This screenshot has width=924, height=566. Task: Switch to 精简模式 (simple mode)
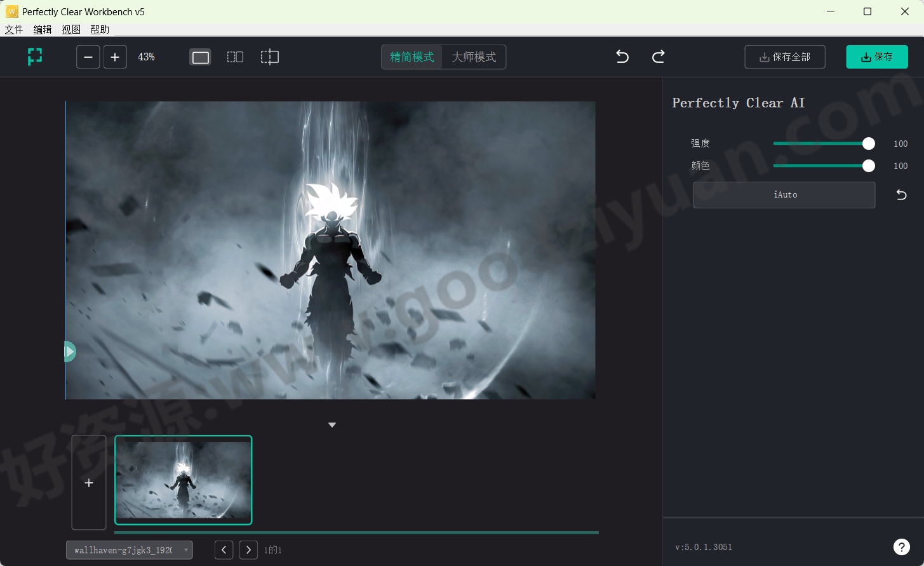[x=412, y=57]
